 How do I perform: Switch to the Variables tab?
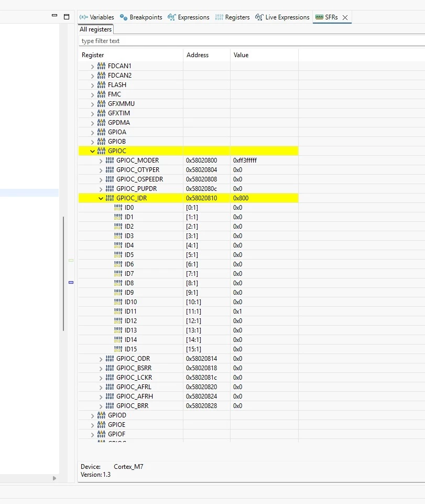point(97,17)
